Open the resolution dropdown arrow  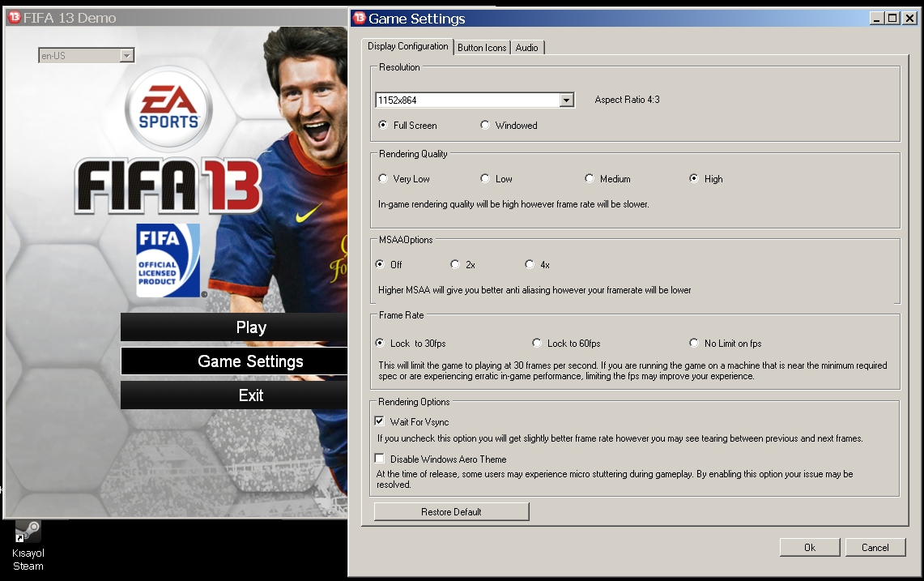point(566,100)
